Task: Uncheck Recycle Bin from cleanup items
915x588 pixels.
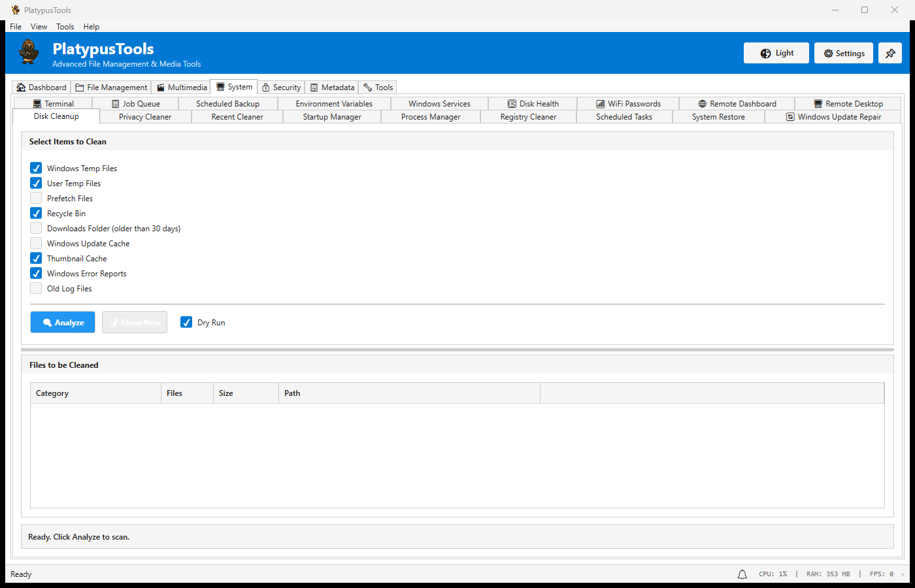Action: pos(36,213)
